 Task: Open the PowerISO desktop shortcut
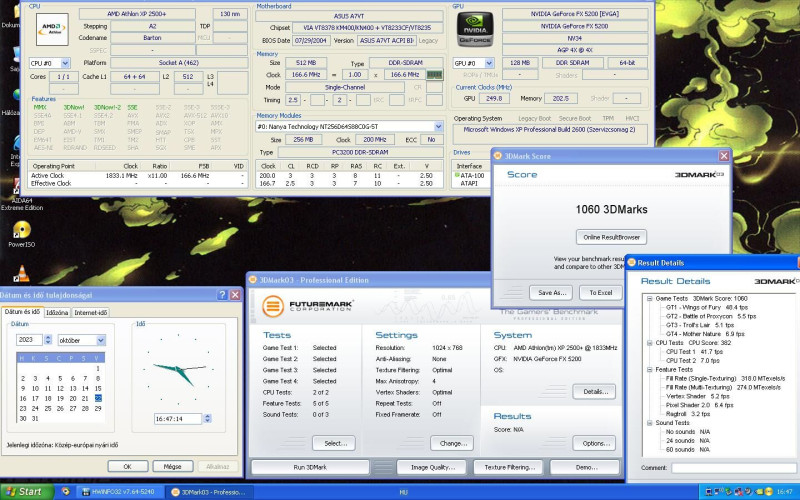[21, 234]
